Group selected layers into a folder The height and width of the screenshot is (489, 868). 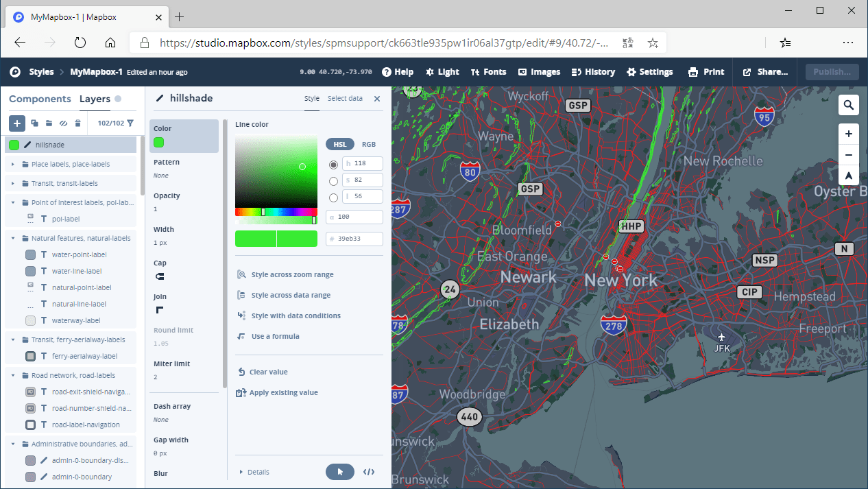[x=49, y=123]
